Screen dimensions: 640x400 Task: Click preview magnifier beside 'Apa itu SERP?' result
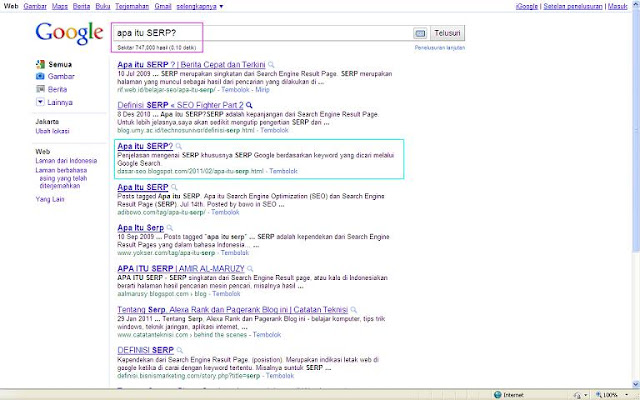pyautogui.click(x=178, y=146)
